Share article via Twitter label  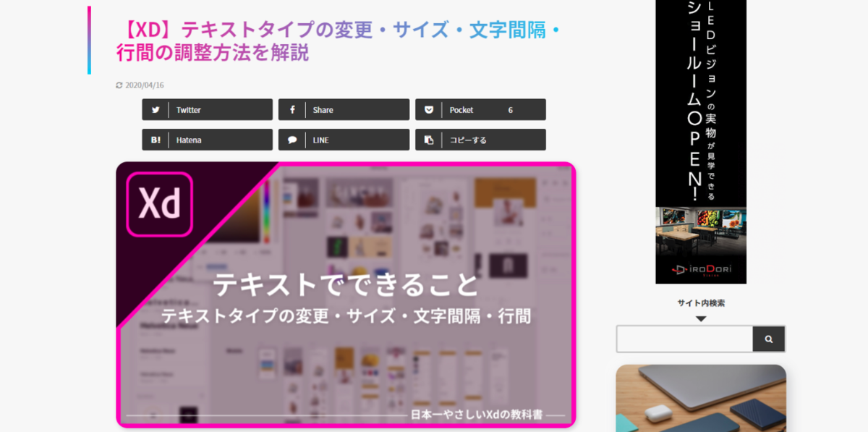(x=189, y=110)
